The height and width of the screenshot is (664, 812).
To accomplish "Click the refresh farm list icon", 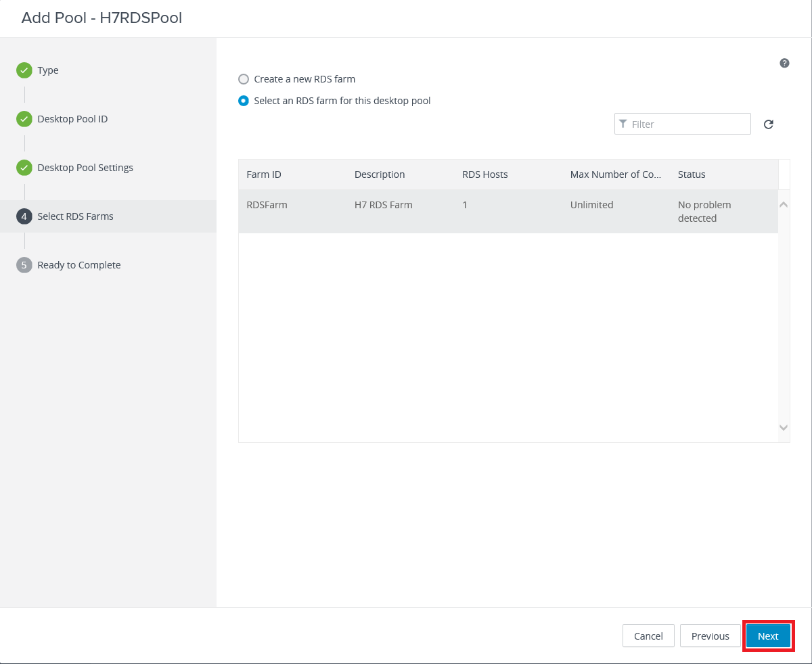I will (x=768, y=124).
